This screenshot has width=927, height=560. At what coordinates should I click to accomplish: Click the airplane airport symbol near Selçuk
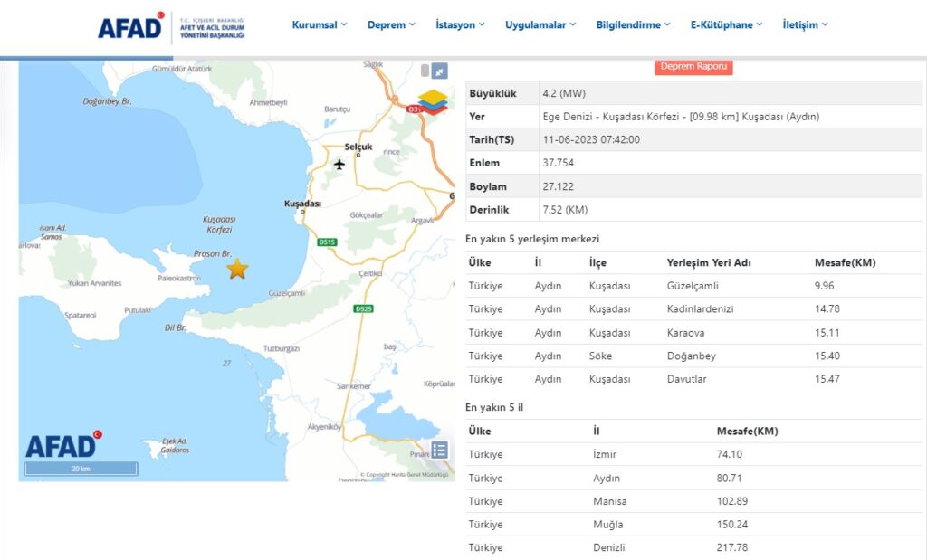(x=340, y=166)
